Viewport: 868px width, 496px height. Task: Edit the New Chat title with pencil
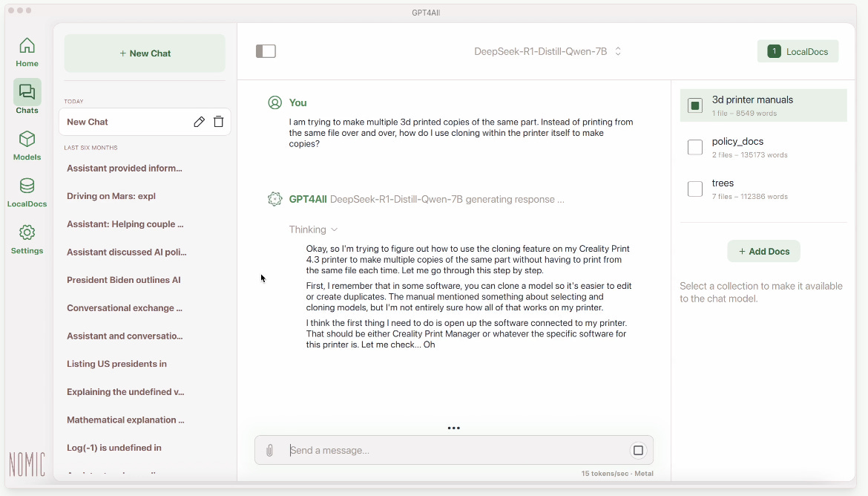click(x=200, y=122)
